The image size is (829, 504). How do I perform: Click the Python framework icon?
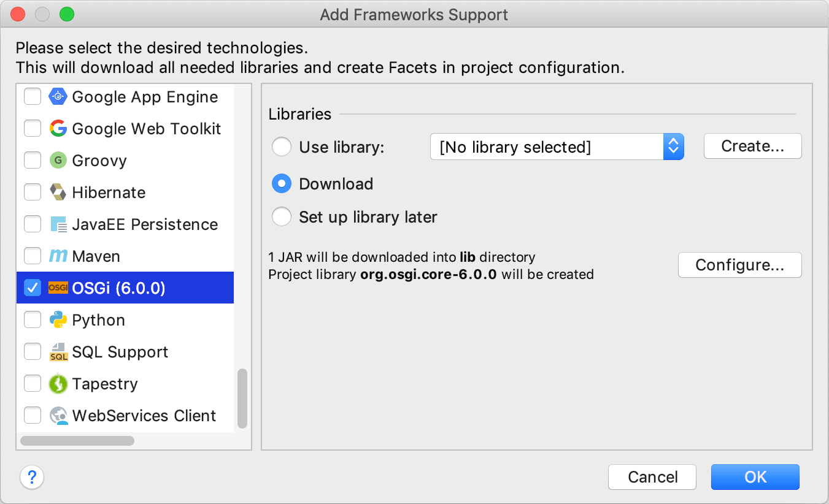[58, 320]
